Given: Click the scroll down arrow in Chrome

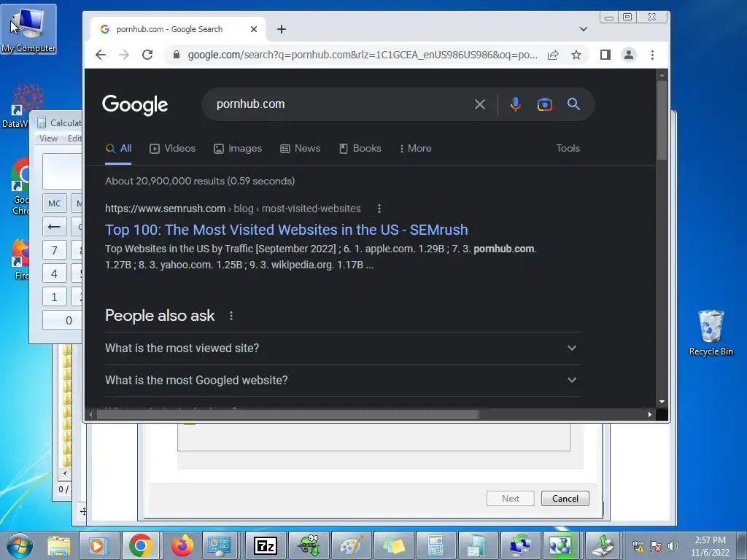Looking at the screenshot, I should pyautogui.click(x=662, y=402).
